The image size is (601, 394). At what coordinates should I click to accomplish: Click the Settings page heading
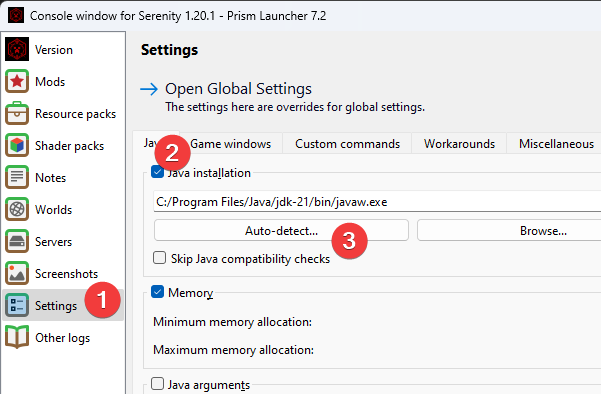coord(169,50)
